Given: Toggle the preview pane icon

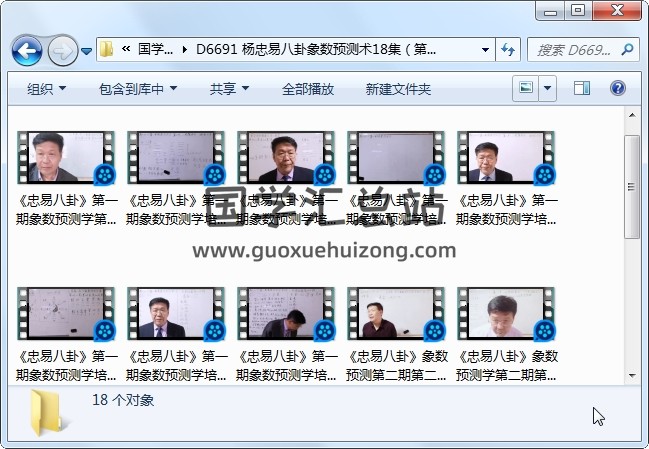Looking at the screenshot, I should coord(582,89).
